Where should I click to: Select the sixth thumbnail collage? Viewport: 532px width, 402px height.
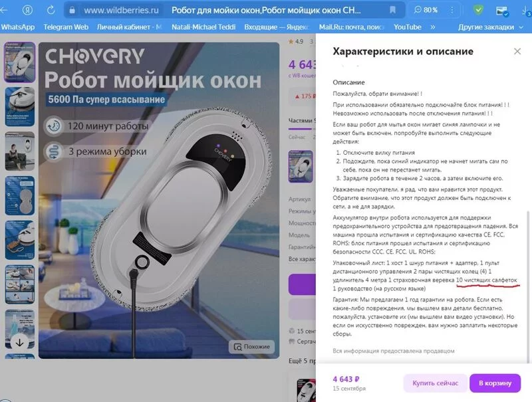(x=20, y=284)
